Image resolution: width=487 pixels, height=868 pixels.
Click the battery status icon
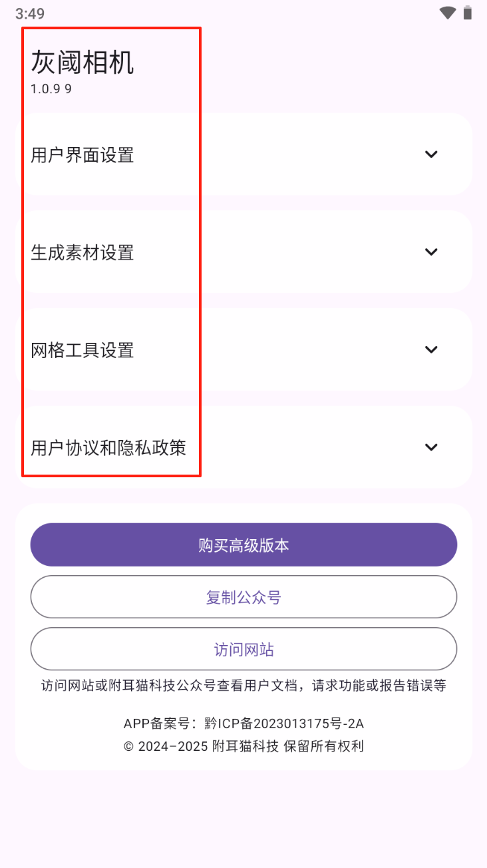coord(468,13)
